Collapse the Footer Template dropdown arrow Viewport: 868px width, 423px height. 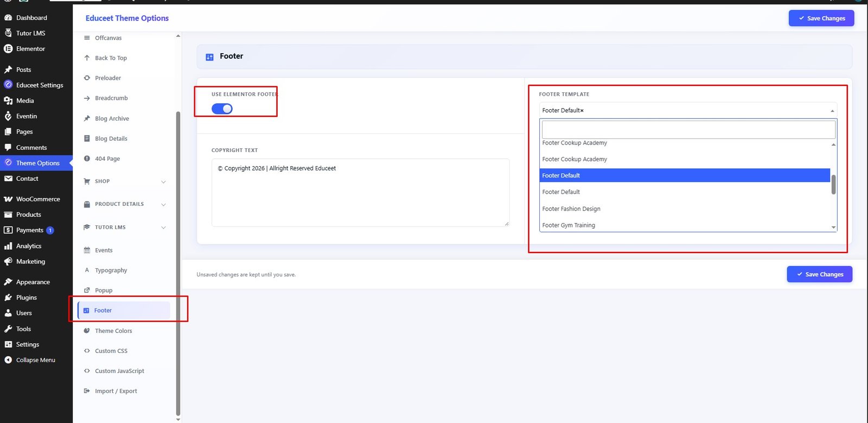coord(832,111)
